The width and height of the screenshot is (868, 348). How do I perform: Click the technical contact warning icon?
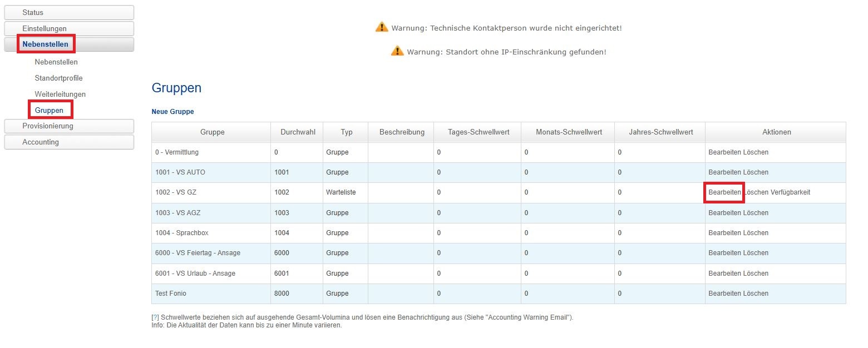click(381, 27)
